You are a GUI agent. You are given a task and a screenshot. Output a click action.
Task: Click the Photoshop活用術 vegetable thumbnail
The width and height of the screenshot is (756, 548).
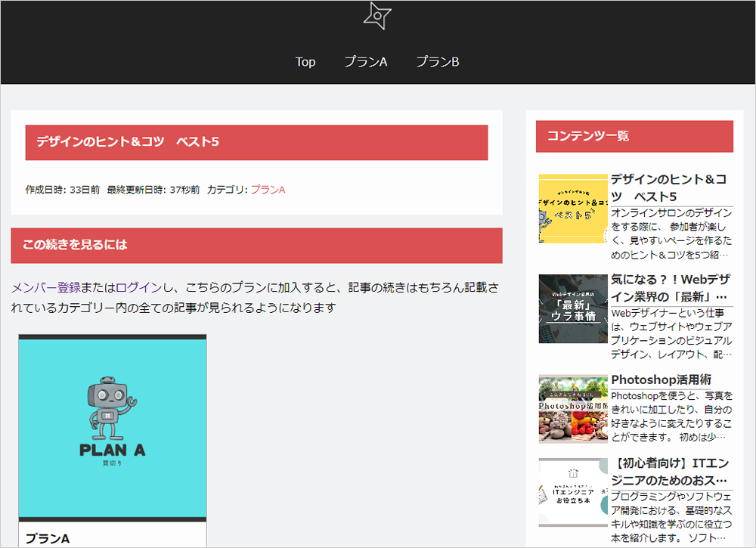(572, 408)
